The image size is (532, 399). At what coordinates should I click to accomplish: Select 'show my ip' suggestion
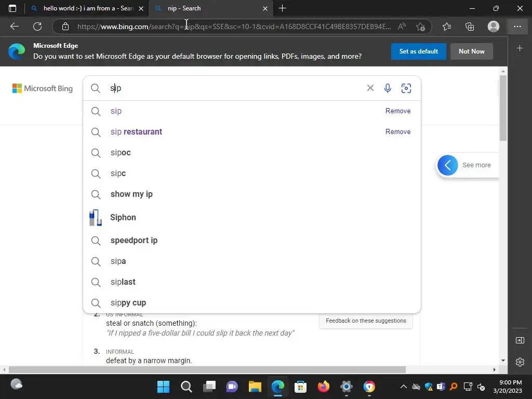pyautogui.click(x=252, y=194)
